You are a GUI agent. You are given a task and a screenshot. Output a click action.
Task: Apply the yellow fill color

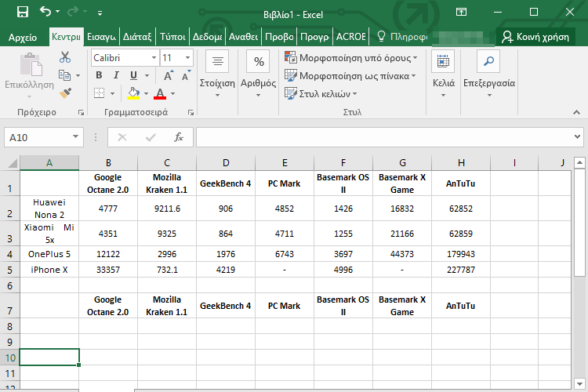(x=133, y=93)
